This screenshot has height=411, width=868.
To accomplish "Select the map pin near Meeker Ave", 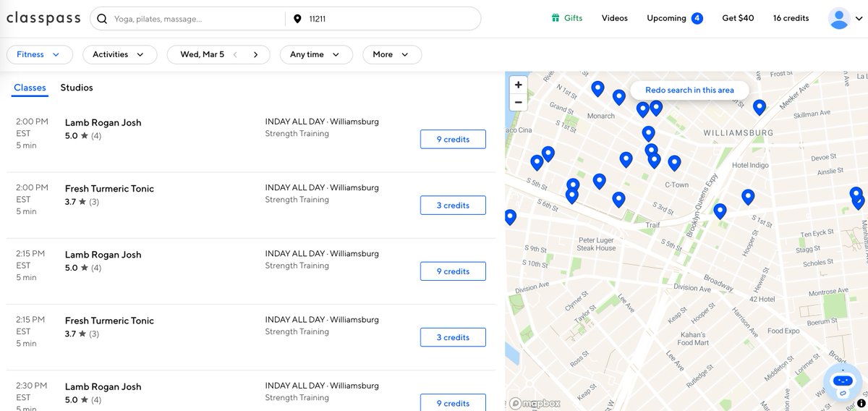I will (x=759, y=108).
